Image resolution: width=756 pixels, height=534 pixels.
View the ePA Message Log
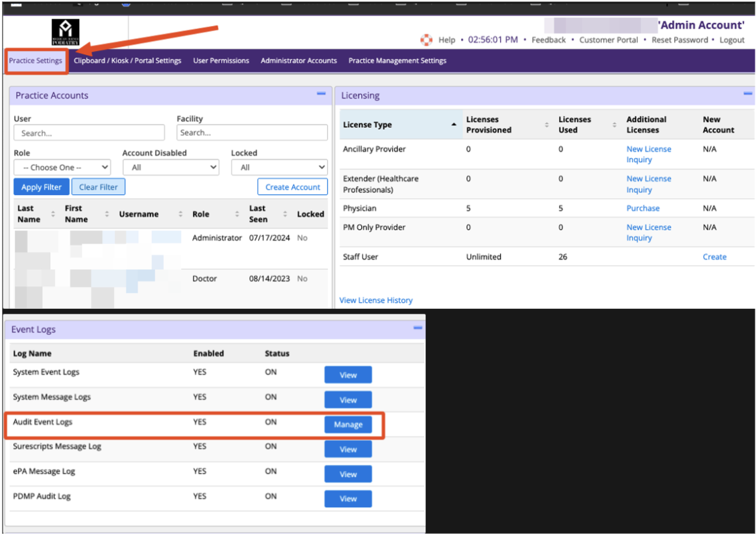click(348, 474)
